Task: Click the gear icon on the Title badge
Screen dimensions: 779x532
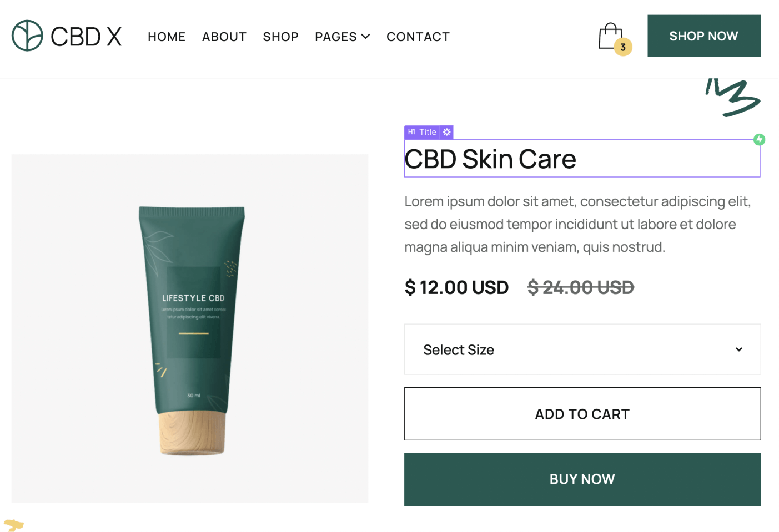Action: (446, 132)
